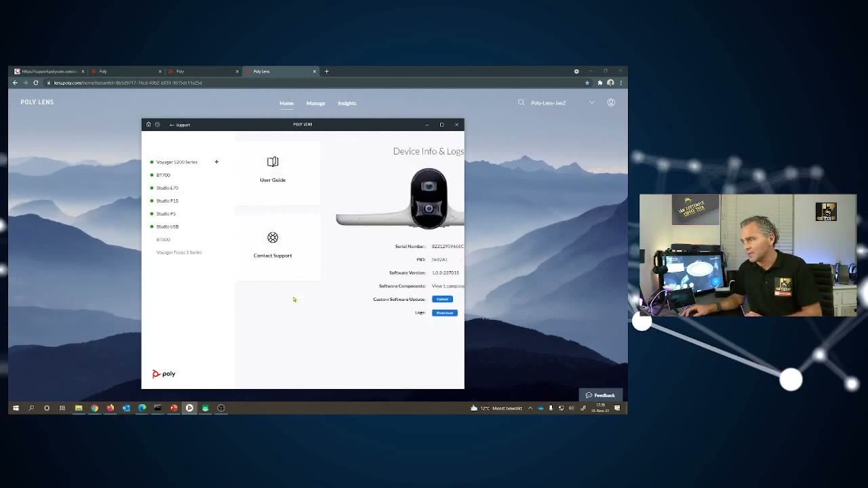The width and height of the screenshot is (868, 488).
Task: Open Windows Start menu
Action: [15, 408]
